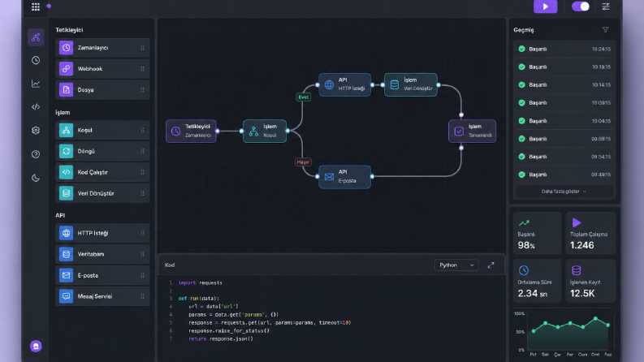
Task: Select the Mesaj Servisi block
Action: [x=102, y=296]
